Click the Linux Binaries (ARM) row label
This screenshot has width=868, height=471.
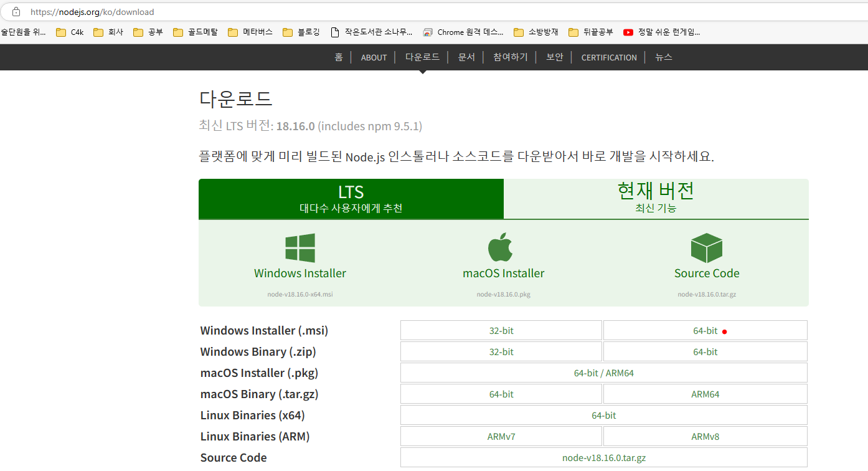(255, 437)
